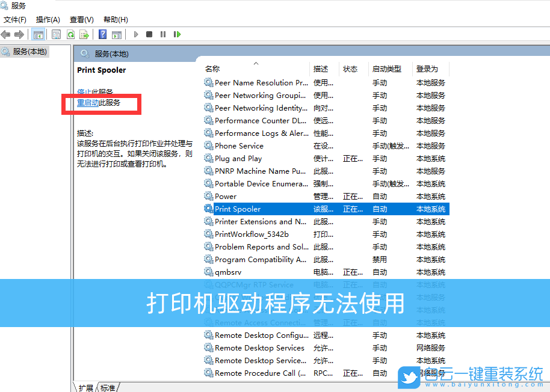
Task: Switch to the 标准 tab
Action: coord(108,388)
